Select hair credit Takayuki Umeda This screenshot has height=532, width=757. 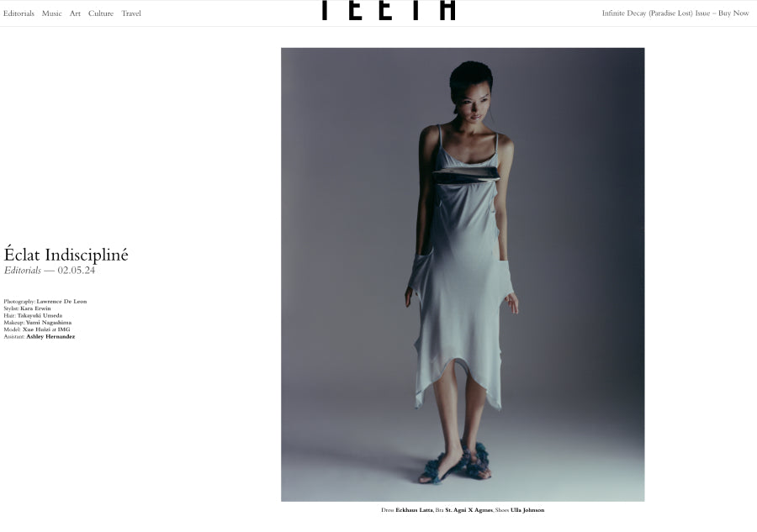[x=40, y=315]
